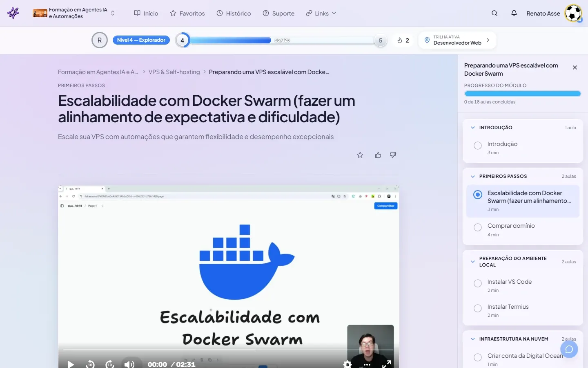Mute the video volume
This screenshot has height=368, width=588.
coord(129,364)
